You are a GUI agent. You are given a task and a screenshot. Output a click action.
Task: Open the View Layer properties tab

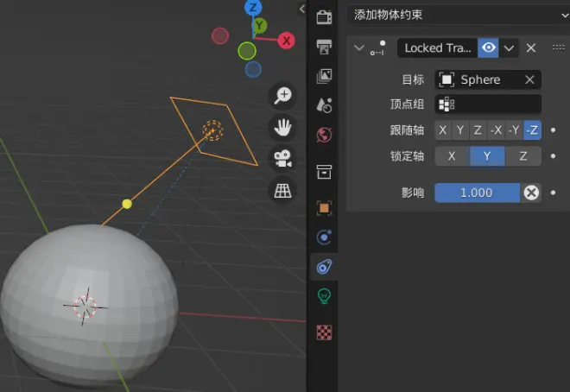click(x=324, y=76)
